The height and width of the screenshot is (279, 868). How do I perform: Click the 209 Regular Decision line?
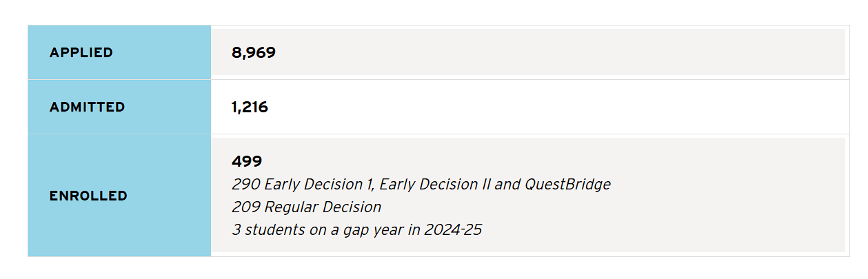[x=306, y=207]
